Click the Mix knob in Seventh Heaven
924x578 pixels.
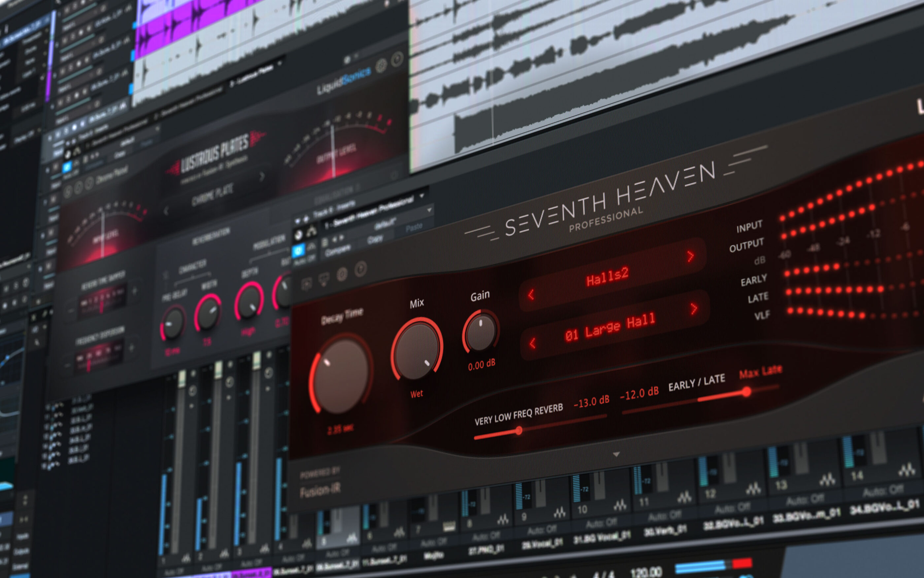click(x=417, y=350)
